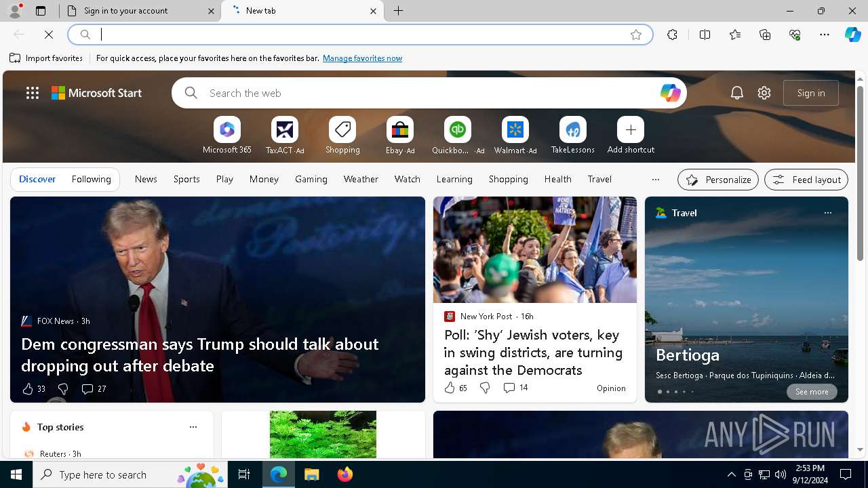Select first Travel carousel dot
This screenshot has height=488, width=868.
[x=659, y=392]
